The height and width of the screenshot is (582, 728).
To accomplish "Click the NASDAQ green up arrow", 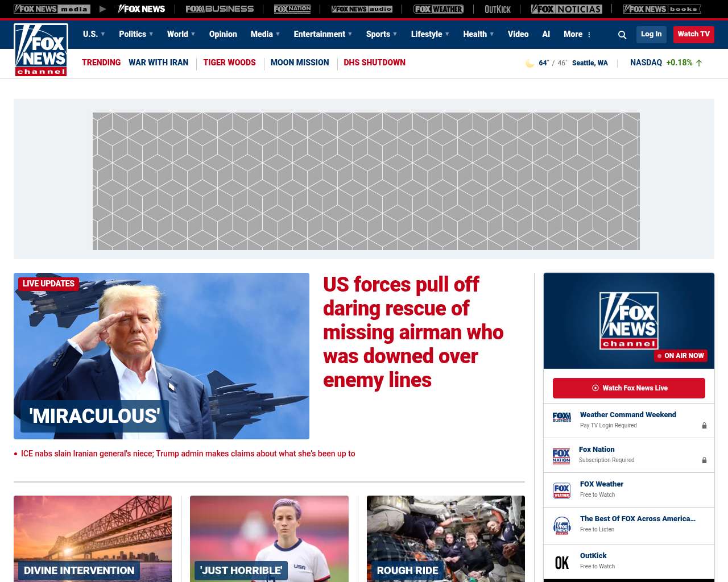I will click(699, 63).
